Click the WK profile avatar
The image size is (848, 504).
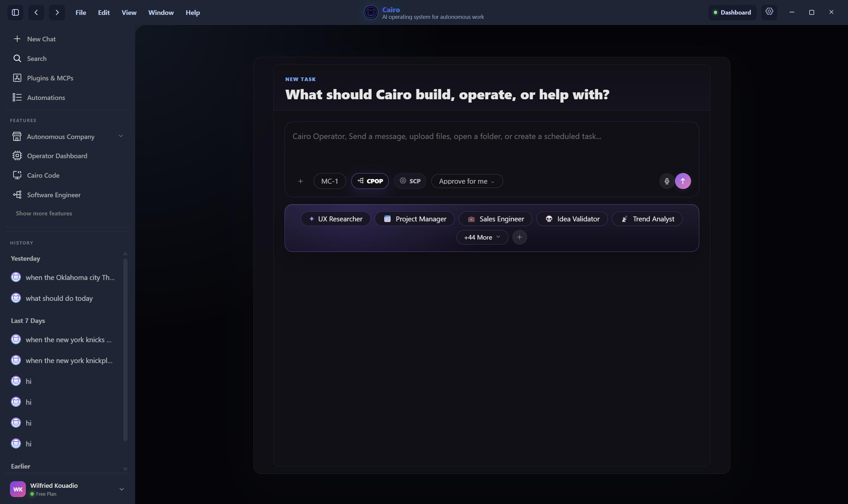coord(18,489)
